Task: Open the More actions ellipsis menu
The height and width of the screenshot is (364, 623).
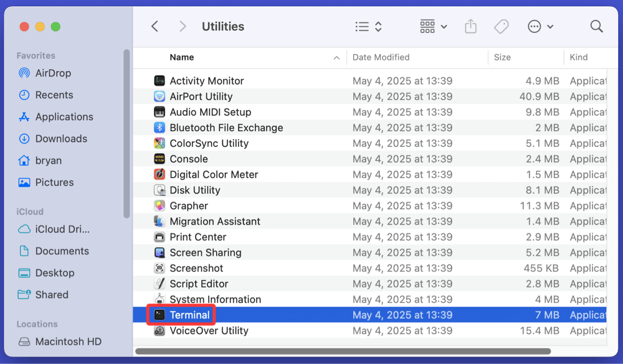Action: coord(540,26)
